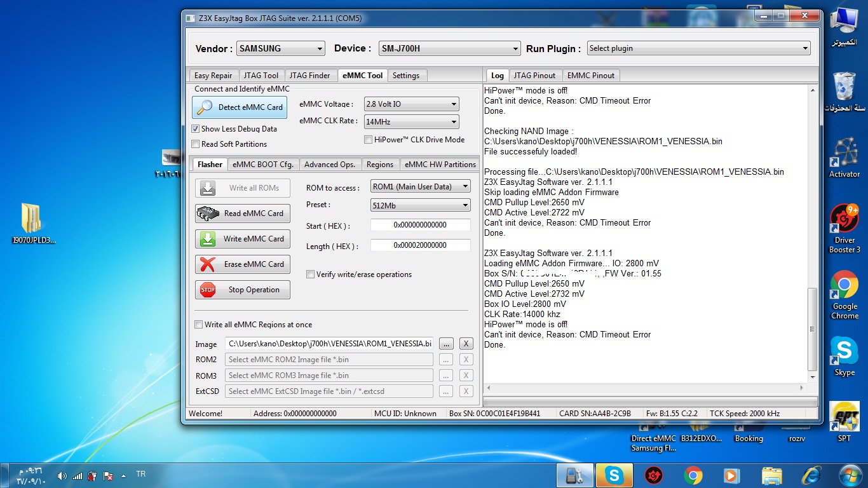868x488 pixels.
Task: Click the TR language indicator in taskbar
Action: pos(141,474)
